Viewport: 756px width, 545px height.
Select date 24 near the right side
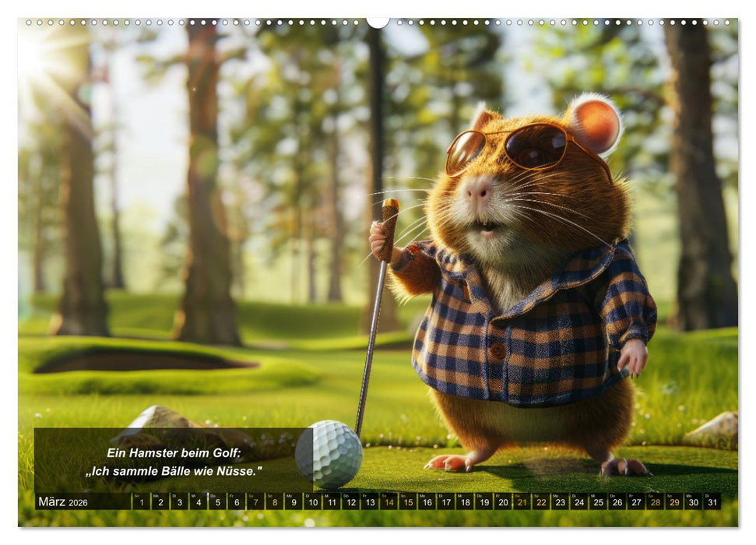tap(578, 502)
